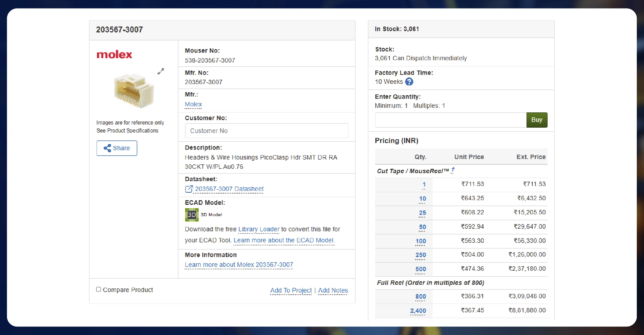Screen dimensions: 644x335
Task: Open the Library Loader download link
Action: pyautogui.click(x=259, y=229)
